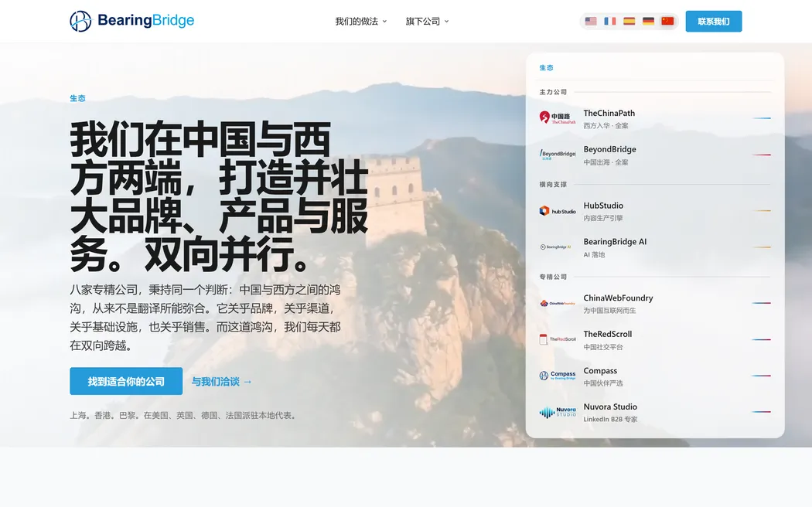Click the LinkedIn B2B 专家 subtitle
The height and width of the screenshot is (507, 812).
pos(610,420)
